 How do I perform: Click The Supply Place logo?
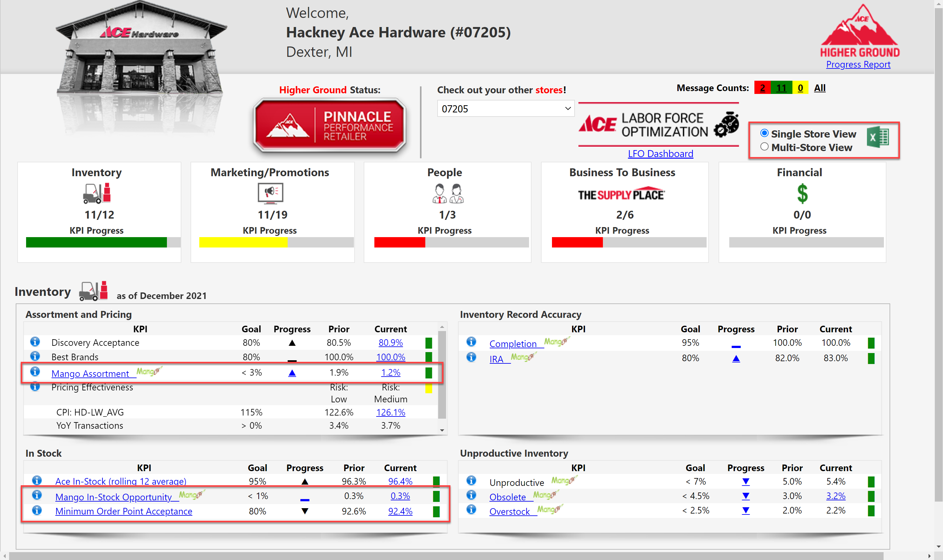[622, 194]
